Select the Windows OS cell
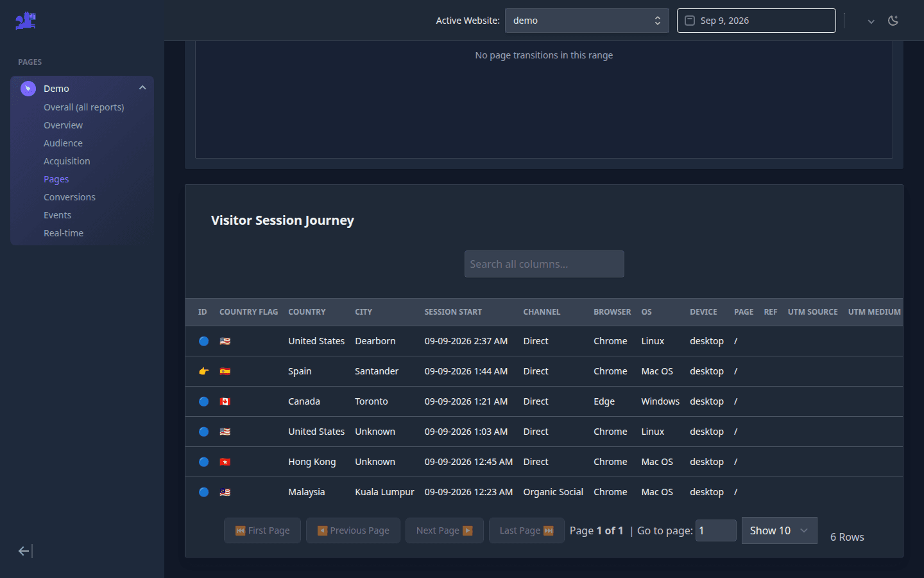 (660, 401)
